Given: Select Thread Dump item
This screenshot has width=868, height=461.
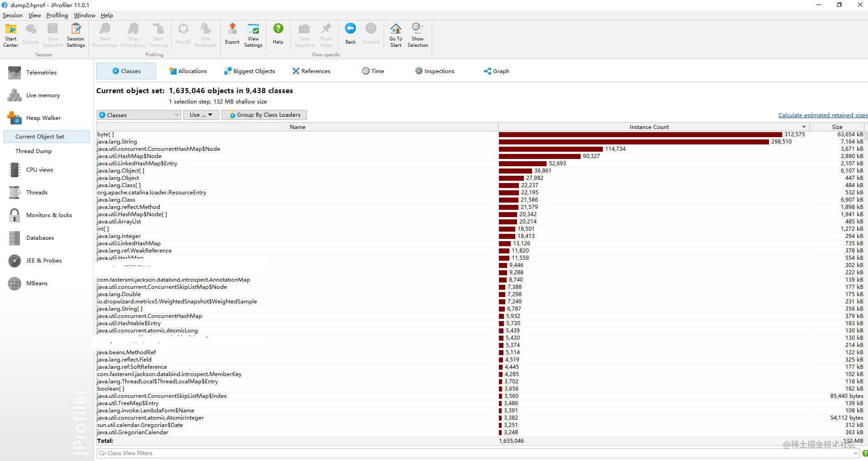Looking at the screenshot, I should (34, 151).
